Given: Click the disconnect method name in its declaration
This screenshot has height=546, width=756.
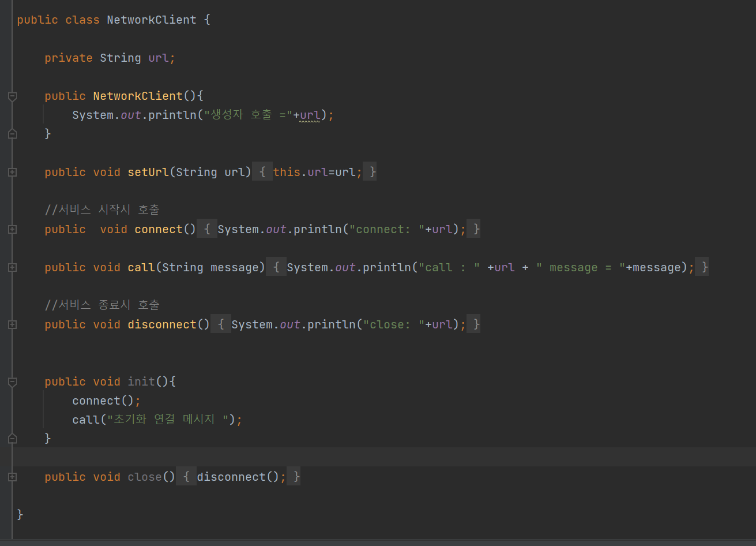Looking at the screenshot, I should [x=162, y=324].
